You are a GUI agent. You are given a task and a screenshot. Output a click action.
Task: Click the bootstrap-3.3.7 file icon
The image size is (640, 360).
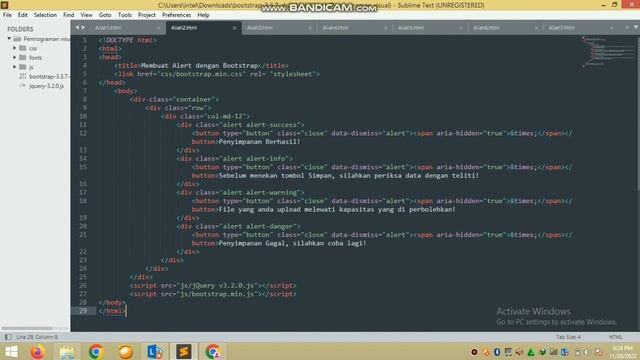[23, 76]
